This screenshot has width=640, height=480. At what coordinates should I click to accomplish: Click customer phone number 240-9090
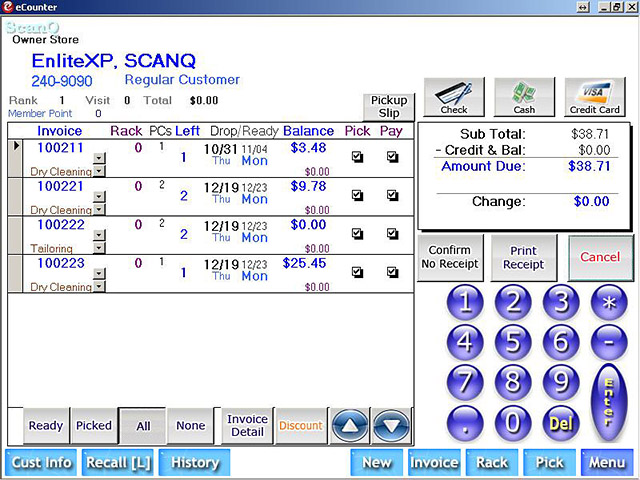[x=62, y=81]
